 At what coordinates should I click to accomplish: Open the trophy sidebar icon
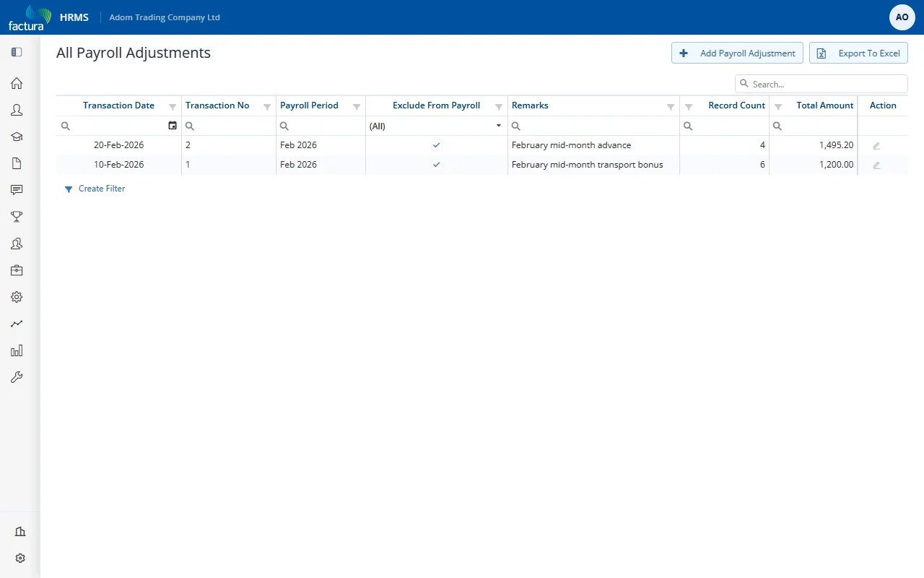click(x=17, y=217)
